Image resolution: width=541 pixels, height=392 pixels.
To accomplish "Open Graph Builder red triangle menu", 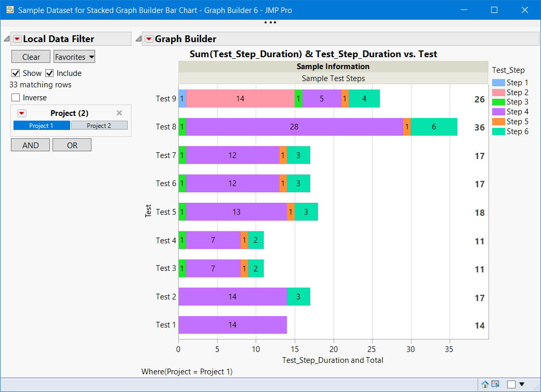I will (x=149, y=39).
